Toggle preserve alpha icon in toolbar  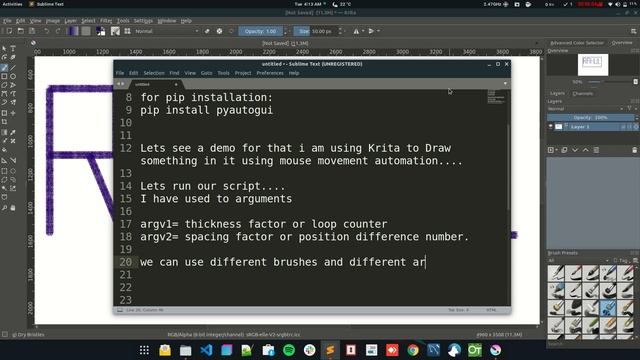[219, 31]
